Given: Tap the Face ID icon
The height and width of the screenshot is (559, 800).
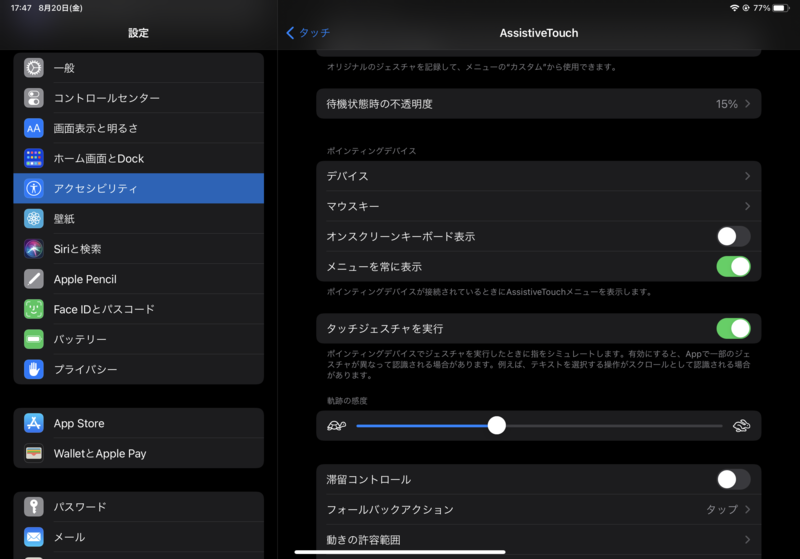Looking at the screenshot, I should (34, 309).
